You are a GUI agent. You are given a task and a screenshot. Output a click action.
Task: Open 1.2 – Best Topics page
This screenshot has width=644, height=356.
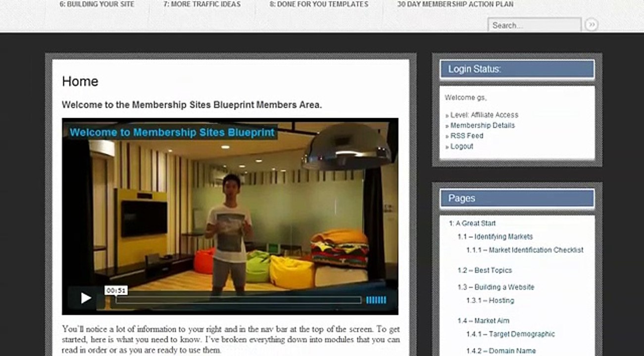485,270
